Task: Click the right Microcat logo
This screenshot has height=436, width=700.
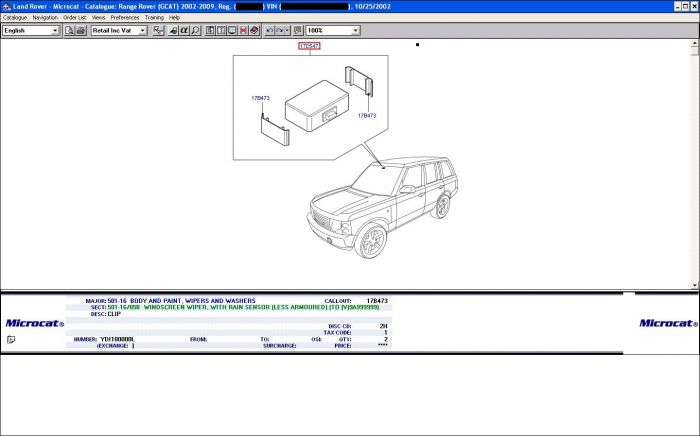Action: tap(668, 323)
